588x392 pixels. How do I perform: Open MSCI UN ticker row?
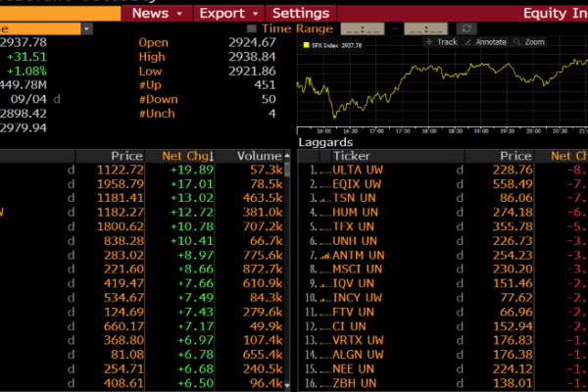pos(357,269)
